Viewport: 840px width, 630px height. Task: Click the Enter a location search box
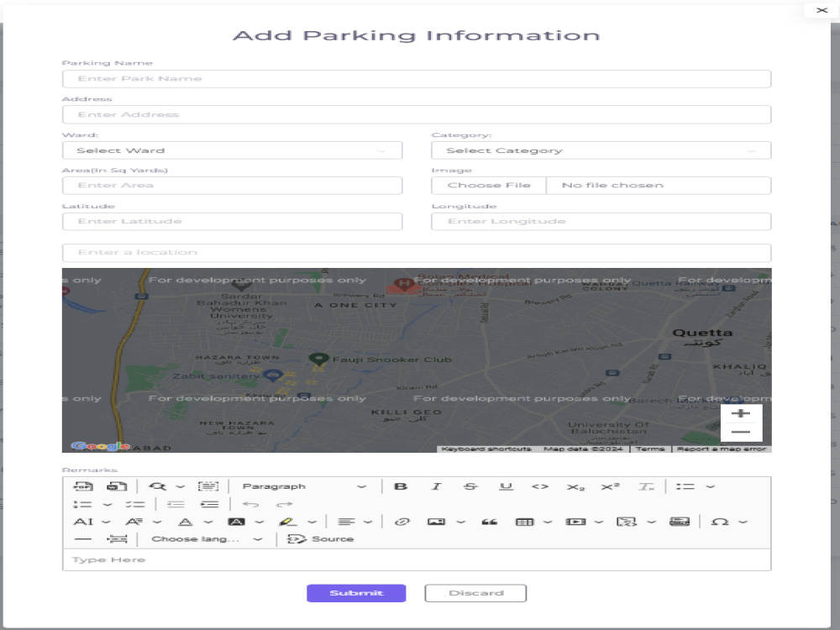coord(417,252)
